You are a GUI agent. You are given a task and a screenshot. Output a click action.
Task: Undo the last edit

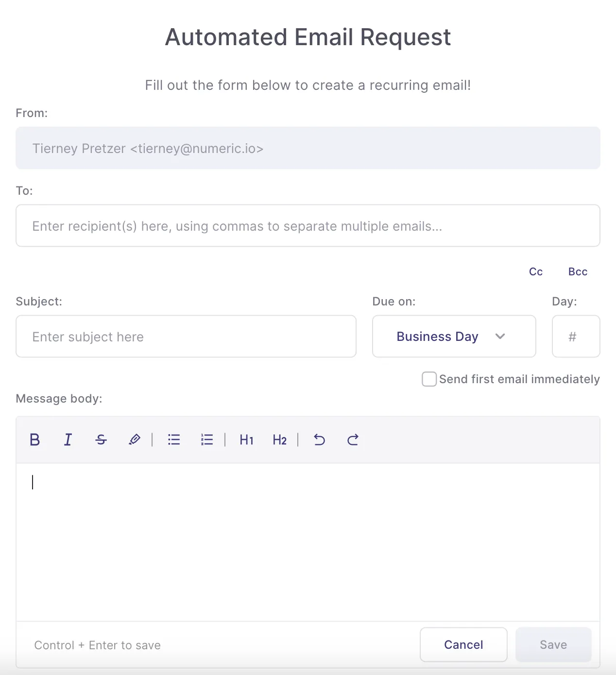pyautogui.click(x=319, y=439)
